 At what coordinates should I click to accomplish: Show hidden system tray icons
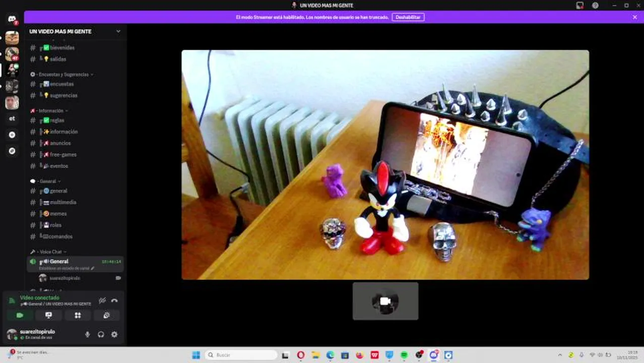coord(559,355)
